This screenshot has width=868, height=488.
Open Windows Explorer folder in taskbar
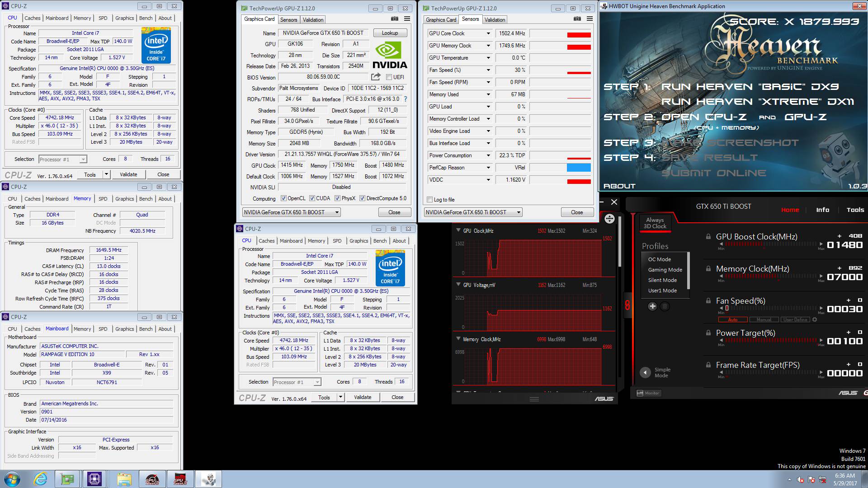coord(123,479)
